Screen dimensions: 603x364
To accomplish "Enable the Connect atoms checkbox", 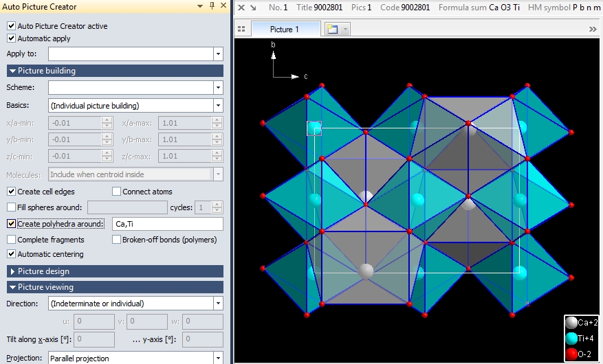I will tap(116, 192).
